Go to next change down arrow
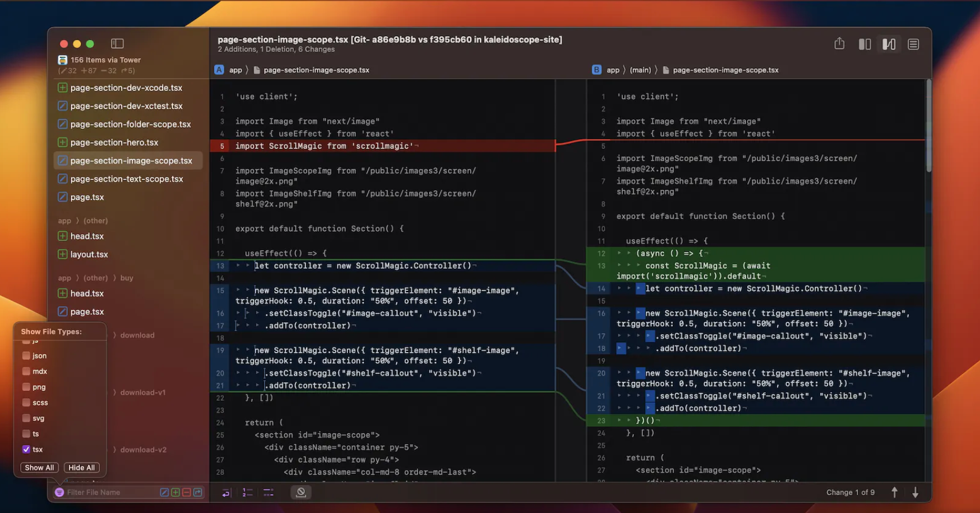 pos(915,492)
